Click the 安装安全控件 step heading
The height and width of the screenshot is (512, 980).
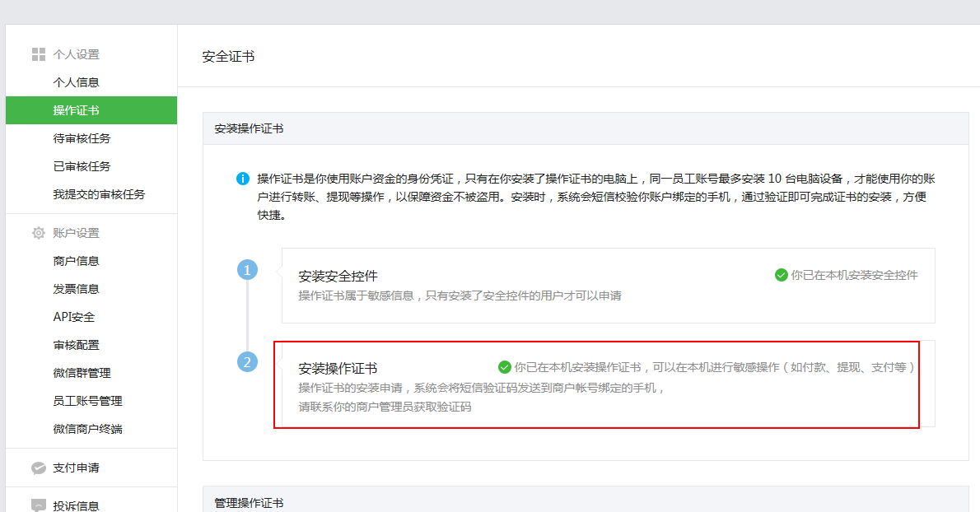(x=338, y=276)
